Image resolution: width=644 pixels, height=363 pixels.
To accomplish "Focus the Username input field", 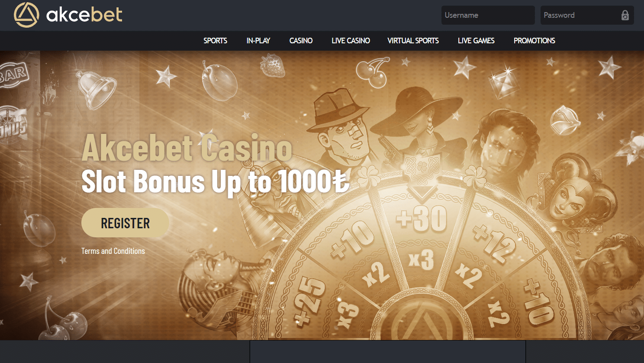I will point(488,15).
